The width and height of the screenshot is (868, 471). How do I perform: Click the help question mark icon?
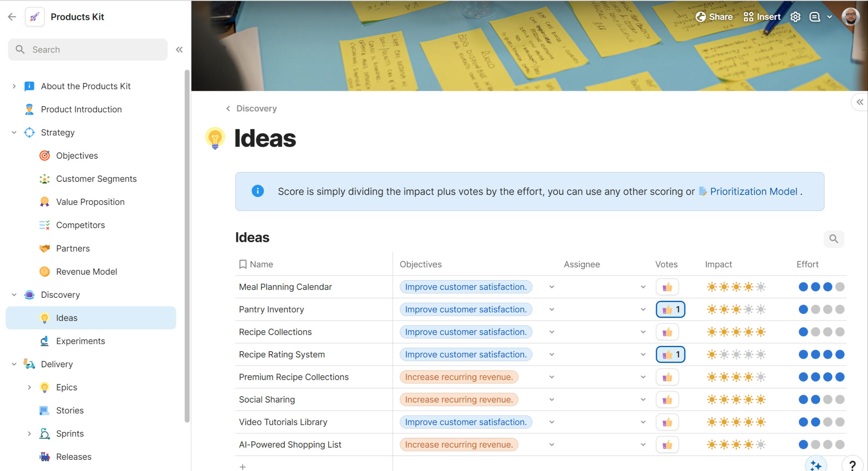pos(852,465)
